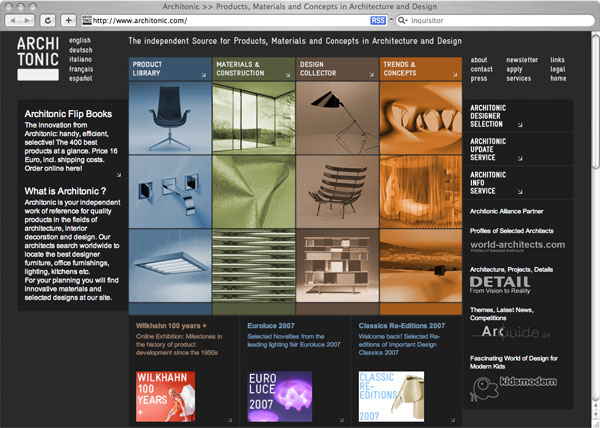Click the arrow icon in Product Library header
This screenshot has height=428, width=600.
point(204,75)
